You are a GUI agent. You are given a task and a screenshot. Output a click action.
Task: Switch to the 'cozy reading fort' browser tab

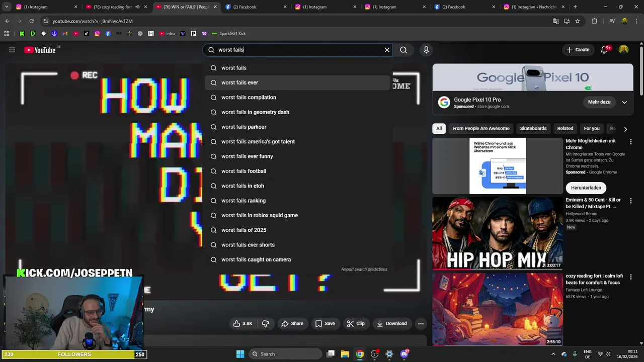coord(112,7)
